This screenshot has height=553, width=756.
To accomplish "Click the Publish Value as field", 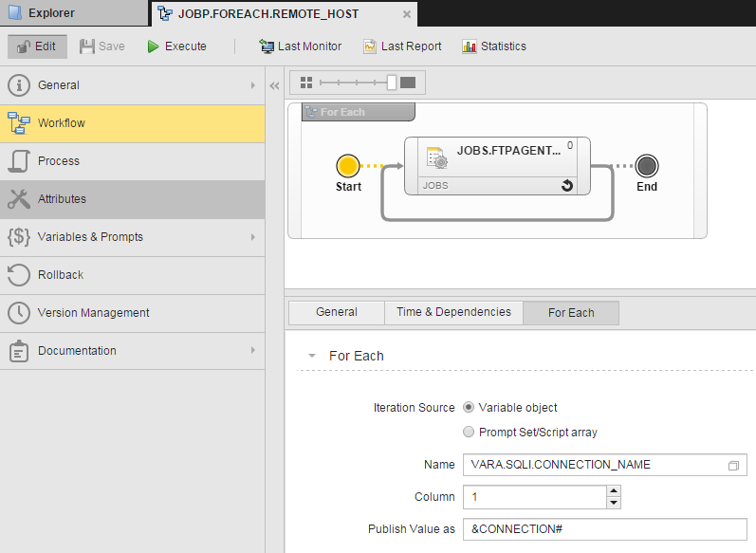I will point(604,529).
